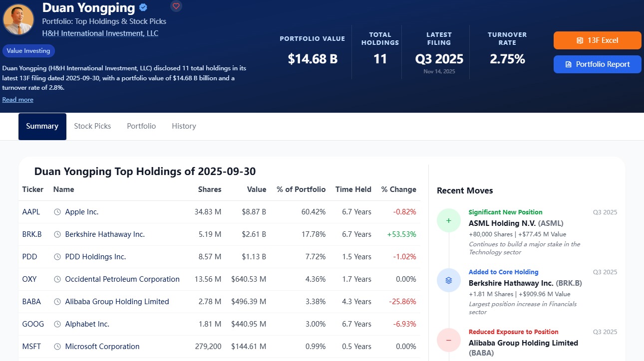The height and width of the screenshot is (361, 644).
Task: Click blue layers icon for Berkshire core holding
Action: (448, 280)
